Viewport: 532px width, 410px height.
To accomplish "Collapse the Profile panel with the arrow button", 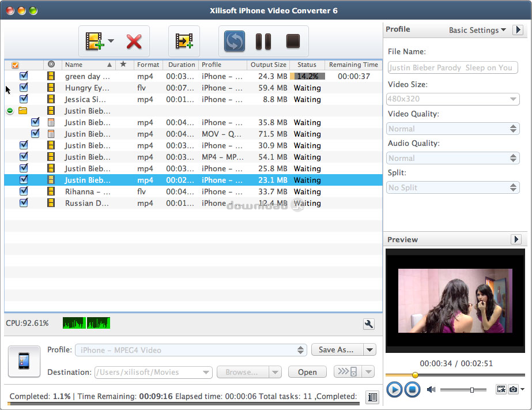I will (x=518, y=29).
